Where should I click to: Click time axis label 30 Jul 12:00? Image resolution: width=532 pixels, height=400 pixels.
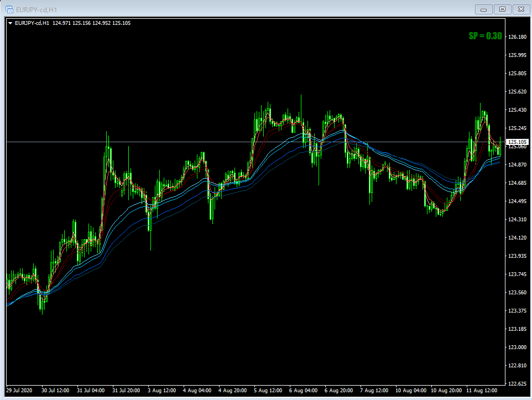pyautogui.click(x=55, y=391)
